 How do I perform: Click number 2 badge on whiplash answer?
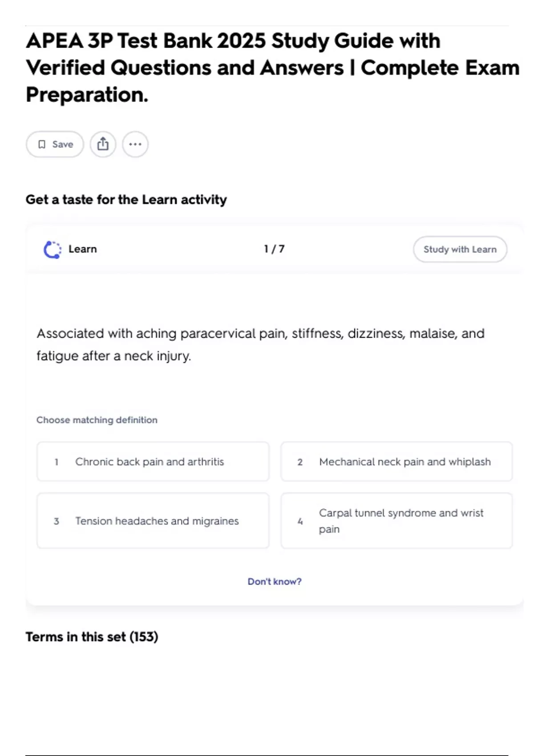[300, 462]
